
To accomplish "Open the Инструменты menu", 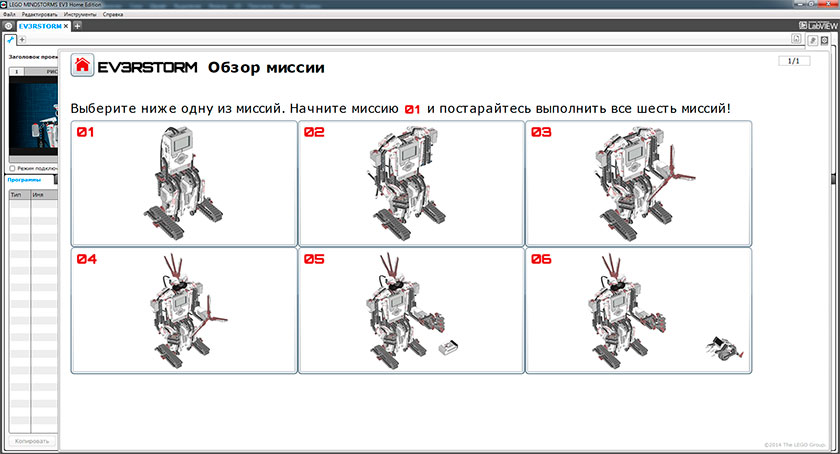I will coord(80,14).
